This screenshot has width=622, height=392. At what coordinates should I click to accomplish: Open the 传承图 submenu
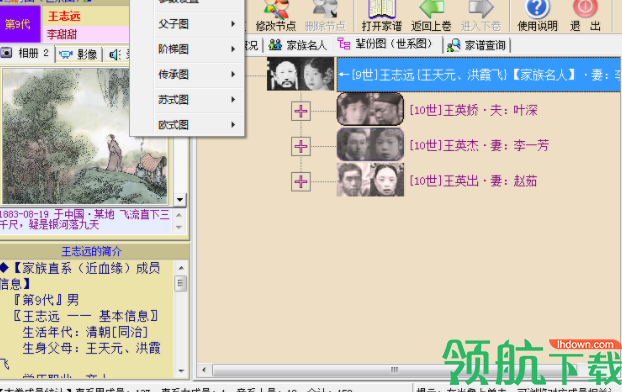[x=198, y=74]
